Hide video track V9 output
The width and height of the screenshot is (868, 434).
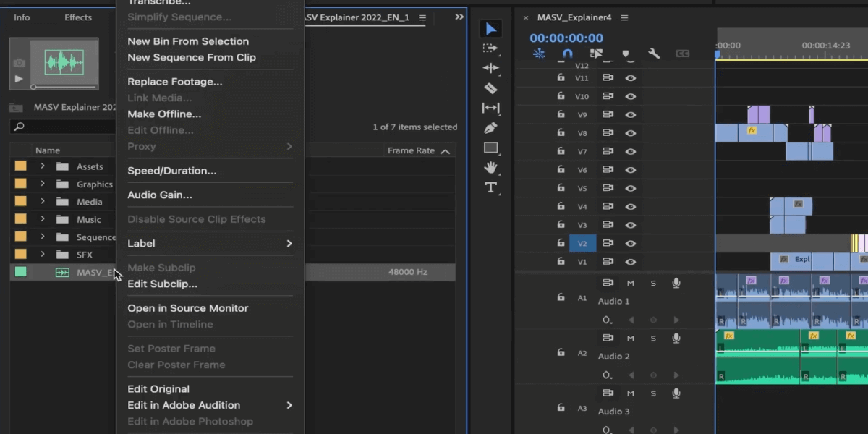pos(631,114)
